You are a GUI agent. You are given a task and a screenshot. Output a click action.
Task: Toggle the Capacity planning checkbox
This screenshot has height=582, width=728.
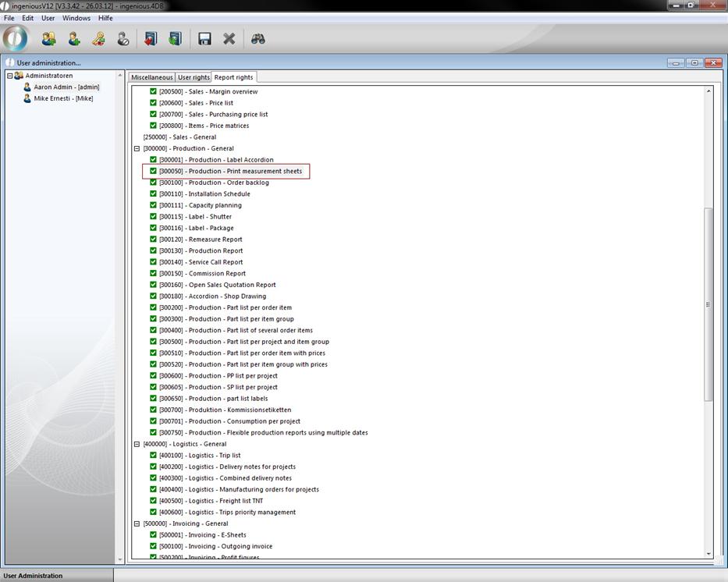(154, 205)
